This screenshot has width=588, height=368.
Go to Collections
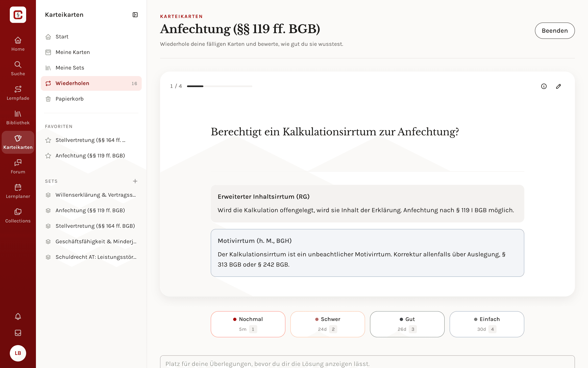tap(18, 216)
